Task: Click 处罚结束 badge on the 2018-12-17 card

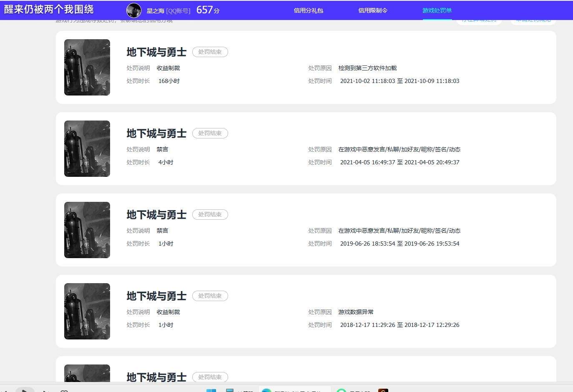Action: [x=210, y=296]
